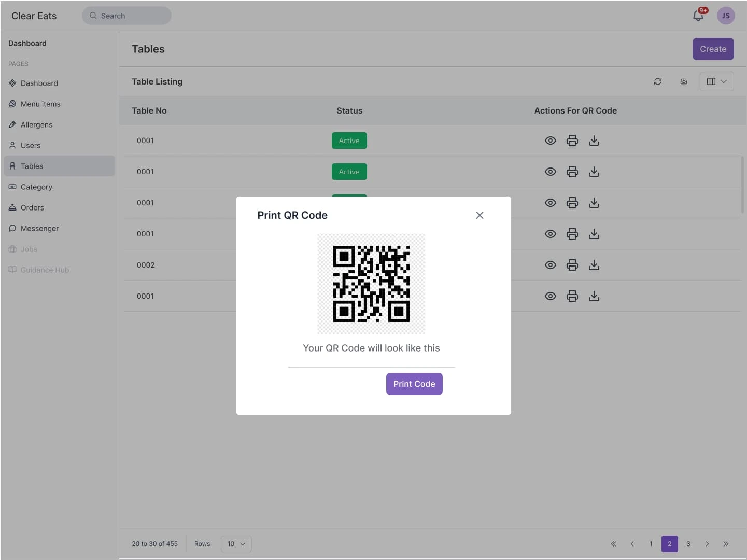Click the printer icon in the bottom table row
The height and width of the screenshot is (560, 747).
click(572, 296)
